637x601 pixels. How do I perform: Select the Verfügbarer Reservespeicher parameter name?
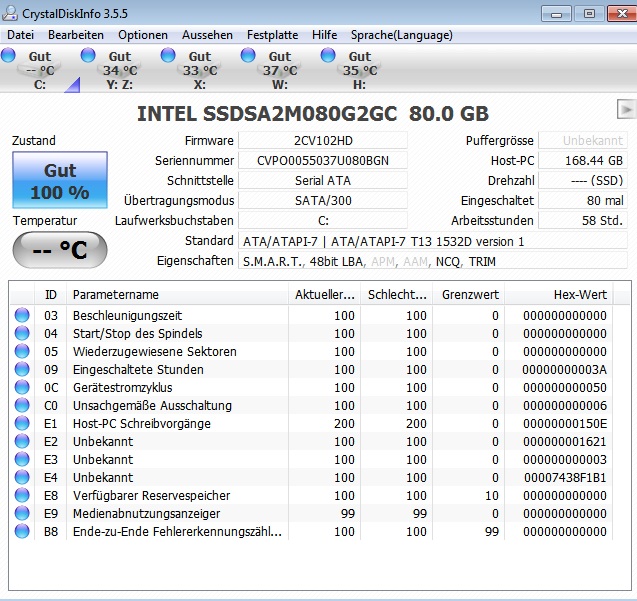(152, 495)
